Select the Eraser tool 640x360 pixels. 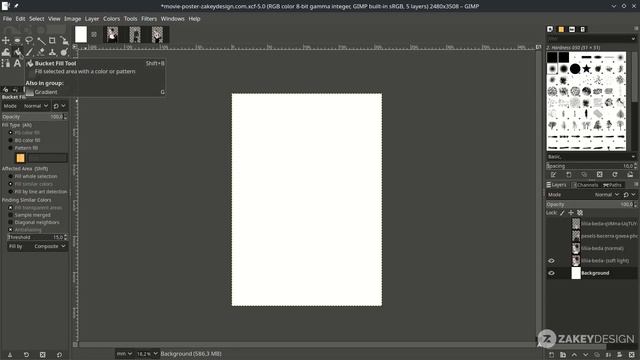pos(41,52)
